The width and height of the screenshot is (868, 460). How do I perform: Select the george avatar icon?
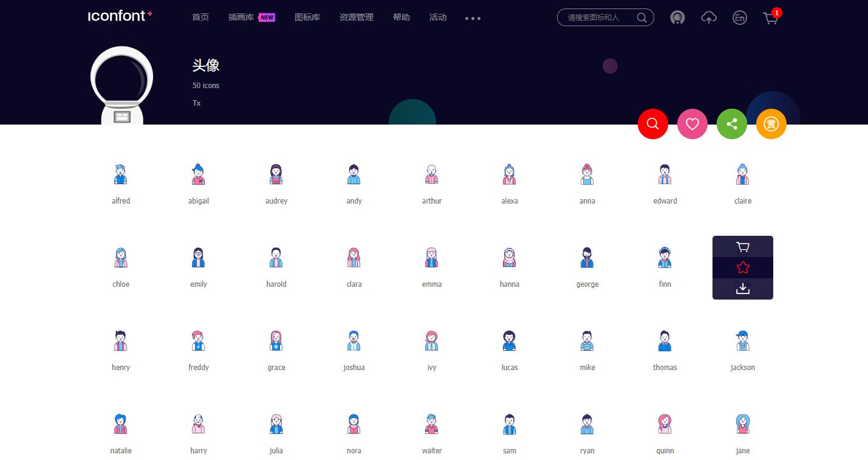point(587,257)
